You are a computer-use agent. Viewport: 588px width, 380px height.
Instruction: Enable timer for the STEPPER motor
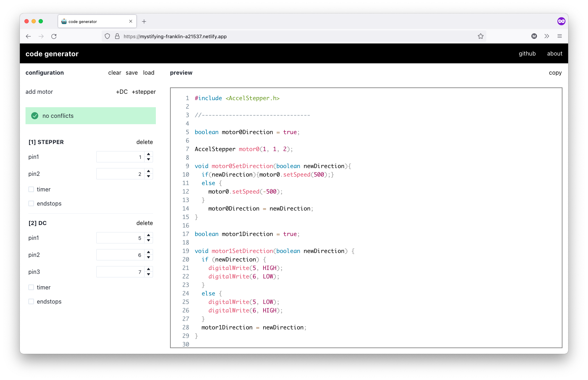[31, 189]
